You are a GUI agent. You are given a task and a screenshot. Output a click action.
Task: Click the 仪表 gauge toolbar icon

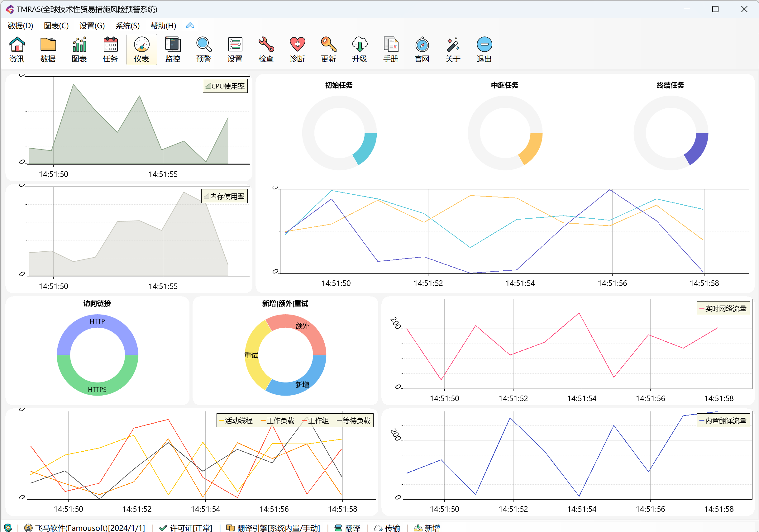click(x=141, y=50)
